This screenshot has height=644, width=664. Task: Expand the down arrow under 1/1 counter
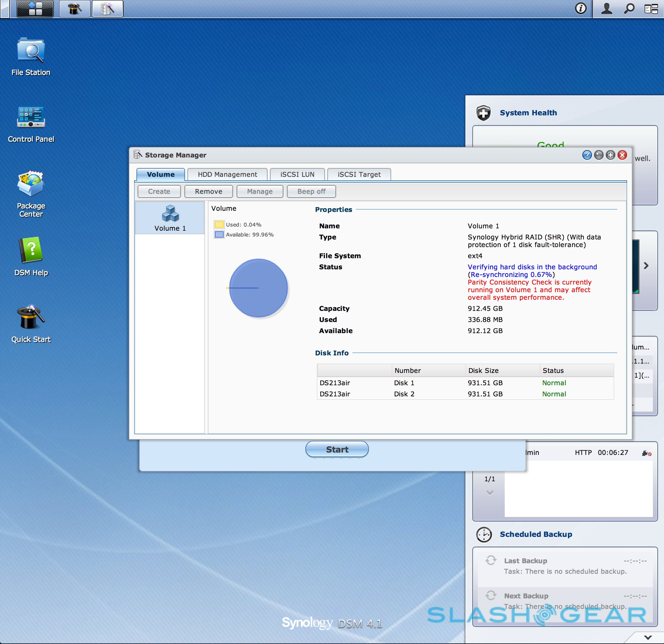[490, 493]
